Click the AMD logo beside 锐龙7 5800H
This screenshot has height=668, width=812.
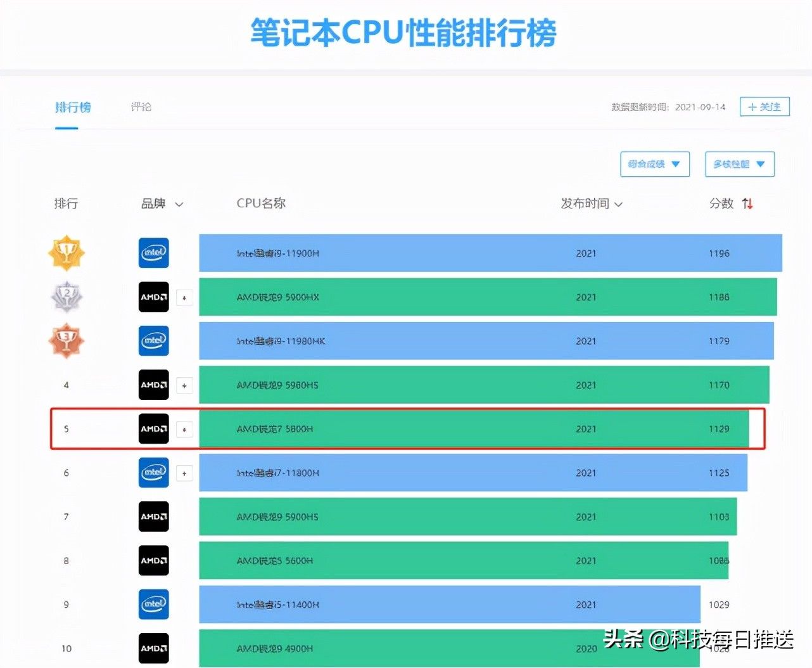(x=154, y=429)
